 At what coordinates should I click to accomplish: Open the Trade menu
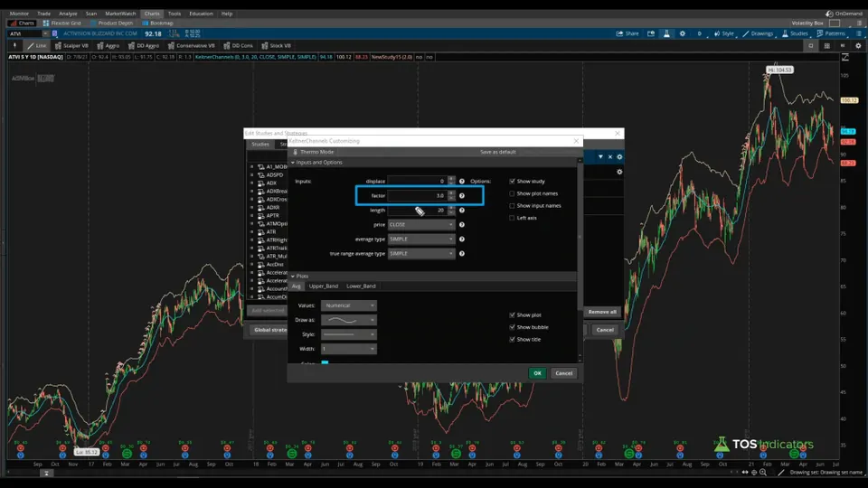point(43,14)
